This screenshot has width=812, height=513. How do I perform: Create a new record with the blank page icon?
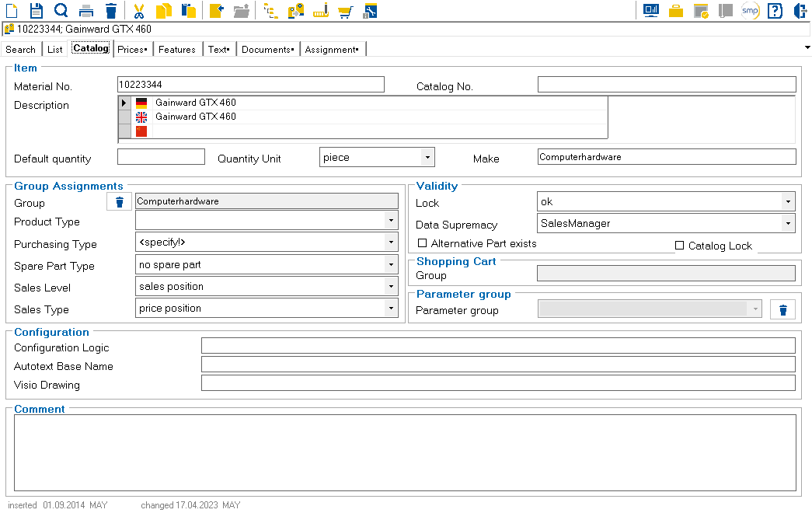12,10
